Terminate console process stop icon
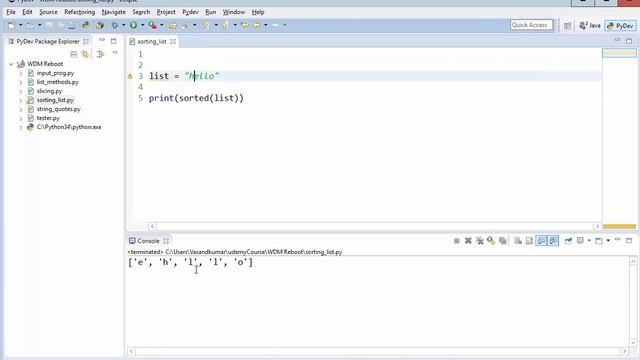This screenshot has width=640, height=360. coord(457,241)
